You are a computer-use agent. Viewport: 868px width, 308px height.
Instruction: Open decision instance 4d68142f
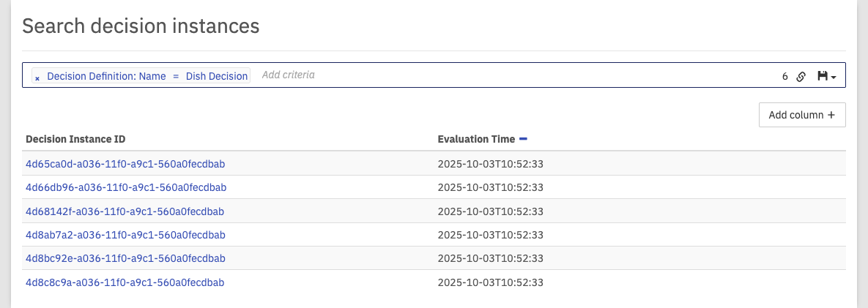(x=125, y=211)
